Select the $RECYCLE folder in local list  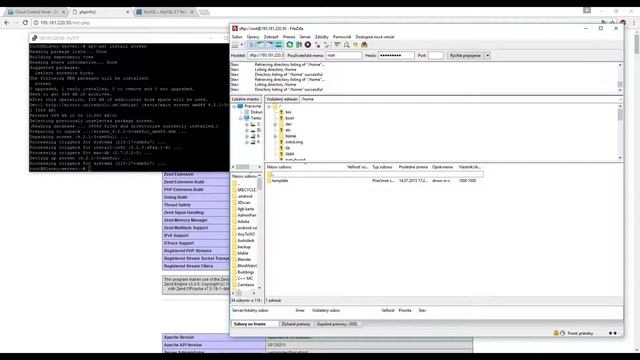click(246, 190)
